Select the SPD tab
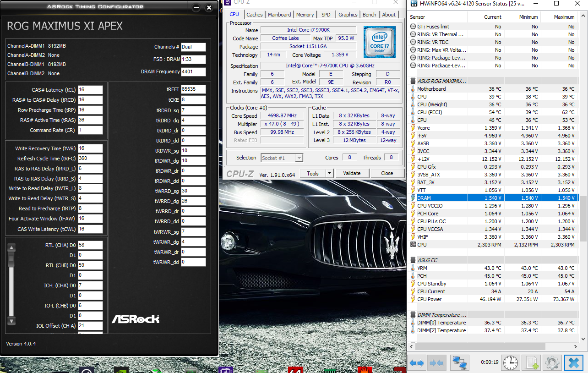 tap(326, 15)
